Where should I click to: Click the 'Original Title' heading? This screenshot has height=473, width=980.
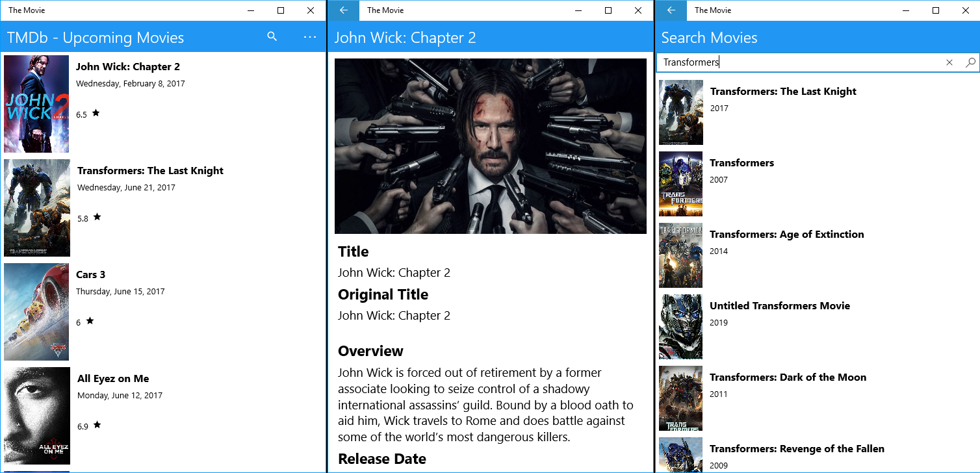tap(383, 295)
